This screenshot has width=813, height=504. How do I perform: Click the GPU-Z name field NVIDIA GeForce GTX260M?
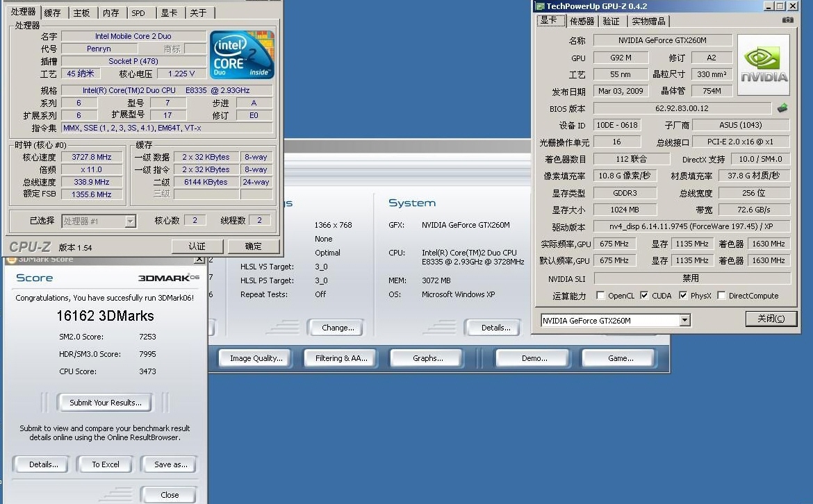click(x=662, y=40)
